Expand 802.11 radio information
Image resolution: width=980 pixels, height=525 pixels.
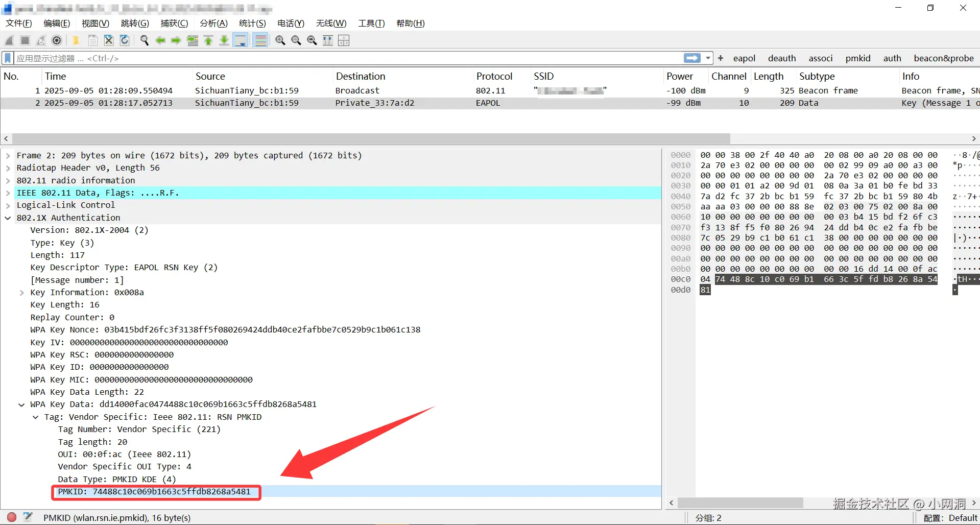click(8, 181)
